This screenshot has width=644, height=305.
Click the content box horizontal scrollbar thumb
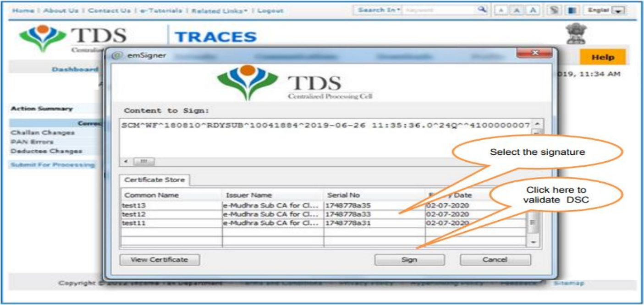coord(144,162)
